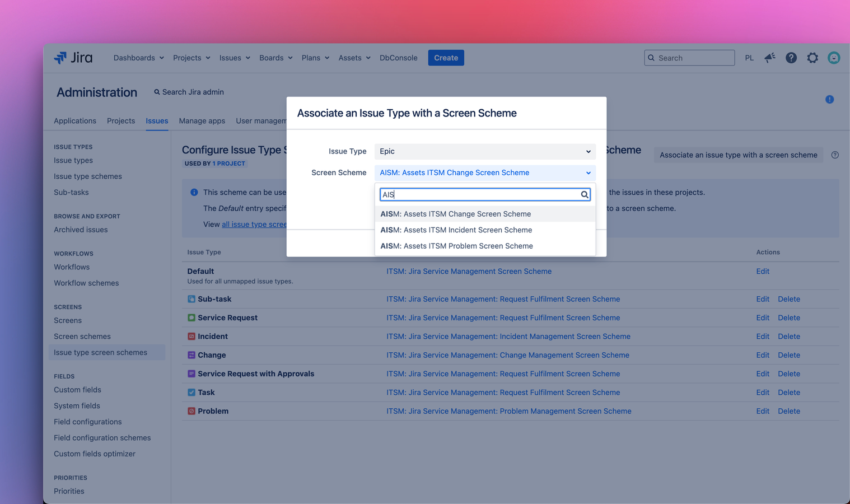This screenshot has height=504, width=850.
Task: Open the Assets dropdown menu
Action: pos(354,58)
